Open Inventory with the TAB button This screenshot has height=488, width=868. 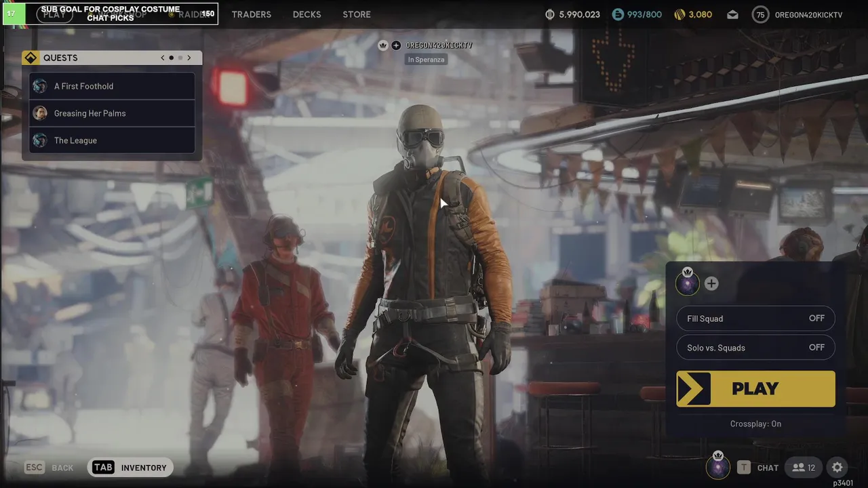point(130,468)
